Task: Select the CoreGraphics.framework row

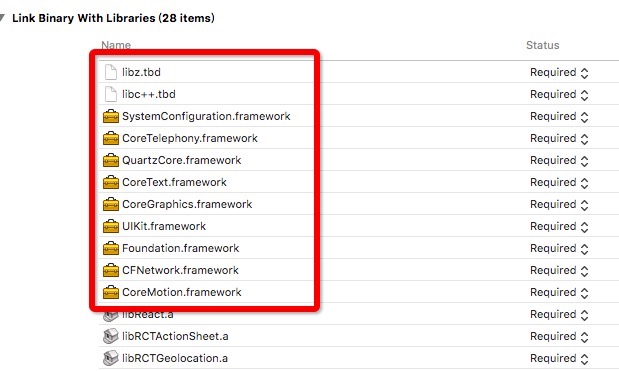Action: click(x=358, y=204)
